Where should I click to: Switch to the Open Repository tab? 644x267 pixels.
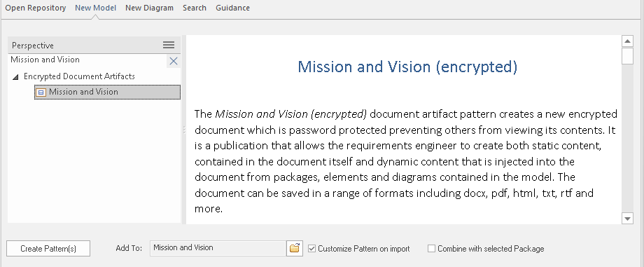[35, 8]
